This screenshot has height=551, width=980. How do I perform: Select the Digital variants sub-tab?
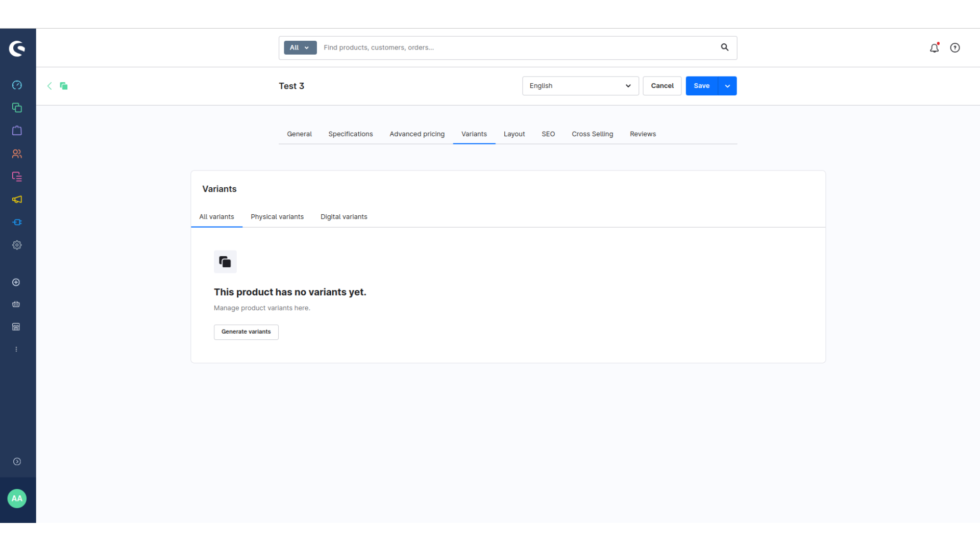(x=344, y=217)
